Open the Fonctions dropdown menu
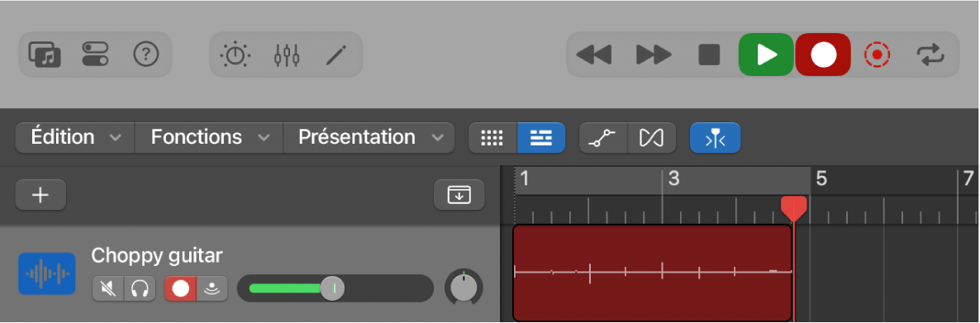 pos(209,137)
